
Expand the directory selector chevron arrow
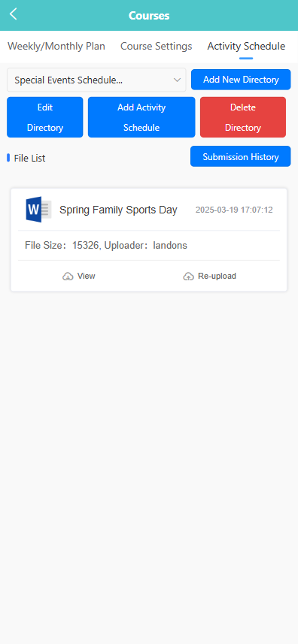177,80
